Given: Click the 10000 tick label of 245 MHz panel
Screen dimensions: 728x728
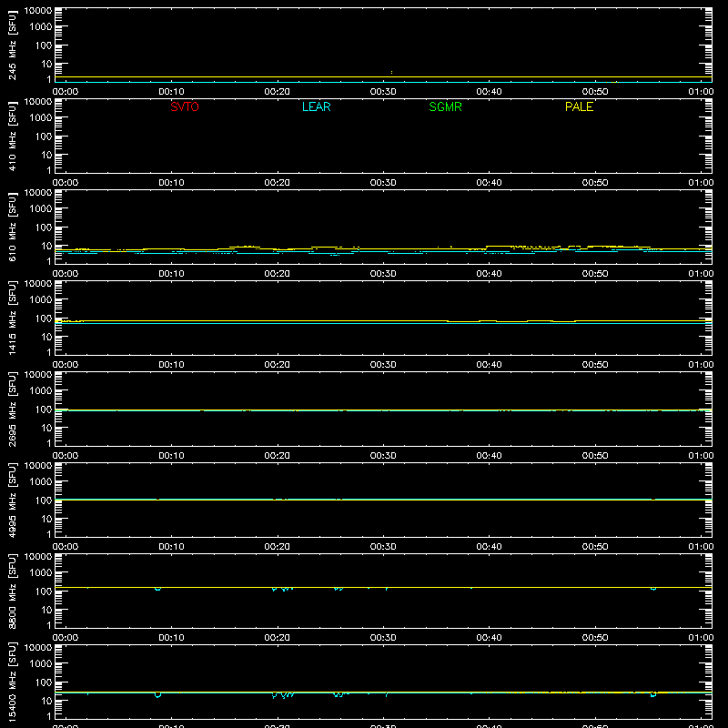Looking at the screenshot, I should point(38,10).
